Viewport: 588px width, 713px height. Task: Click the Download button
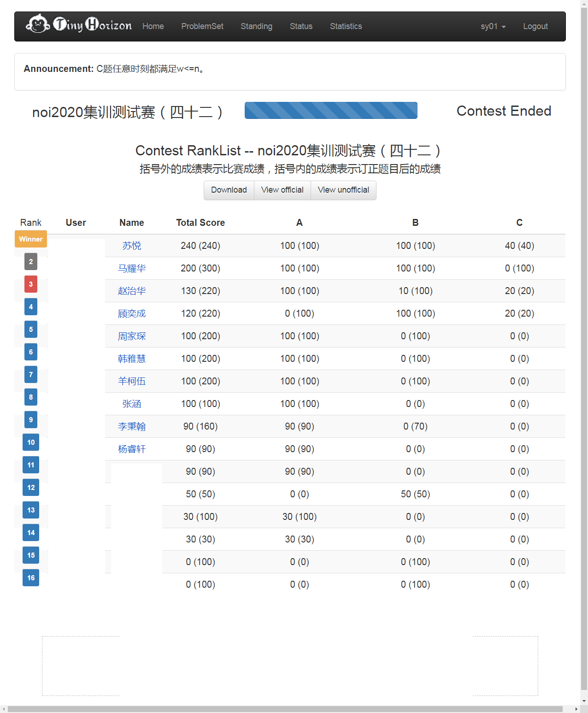click(x=229, y=190)
